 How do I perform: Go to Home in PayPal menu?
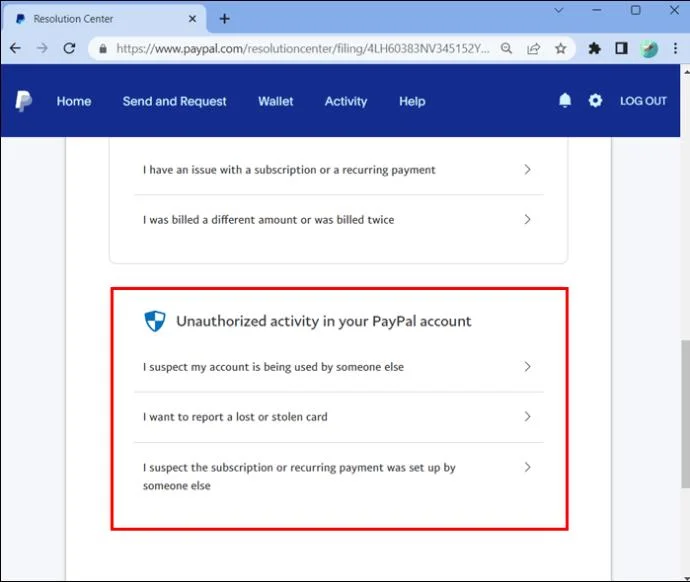point(74,101)
